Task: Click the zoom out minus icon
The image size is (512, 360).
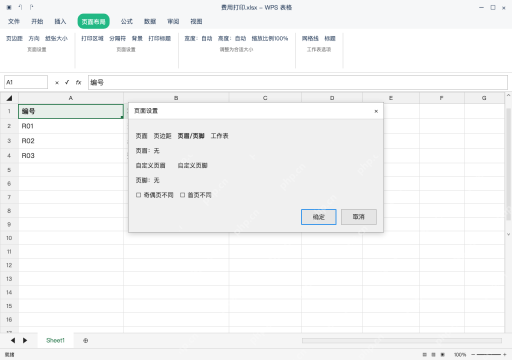Action: pyautogui.click(x=473, y=355)
